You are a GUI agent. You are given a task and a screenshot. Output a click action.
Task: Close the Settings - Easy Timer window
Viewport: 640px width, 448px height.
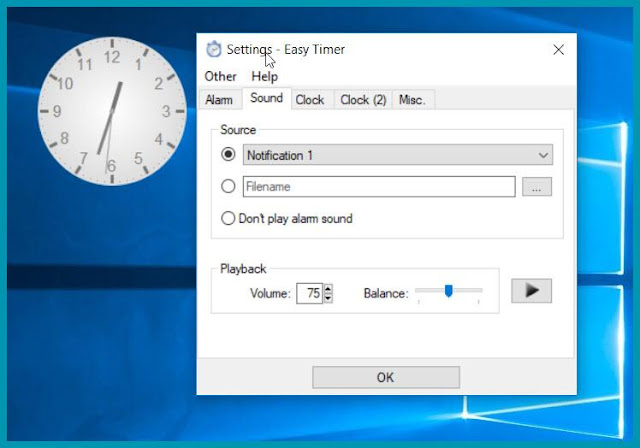(x=558, y=50)
